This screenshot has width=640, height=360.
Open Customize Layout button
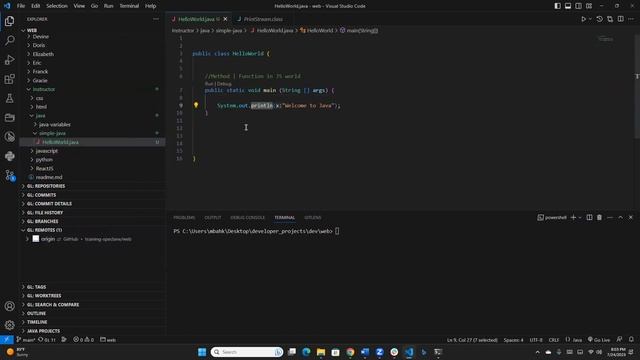tap(589, 6)
